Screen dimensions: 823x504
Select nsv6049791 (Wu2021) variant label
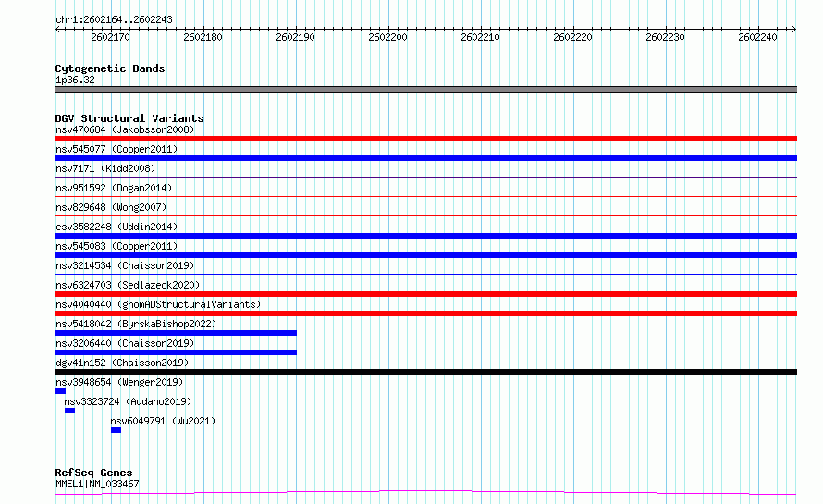click(163, 421)
